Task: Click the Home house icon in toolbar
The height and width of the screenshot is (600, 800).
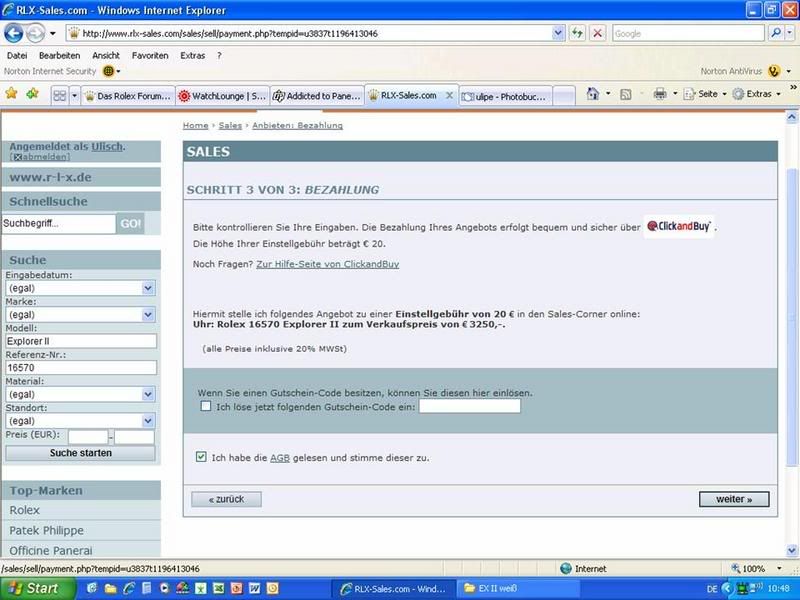Action: pyautogui.click(x=592, y=94)
